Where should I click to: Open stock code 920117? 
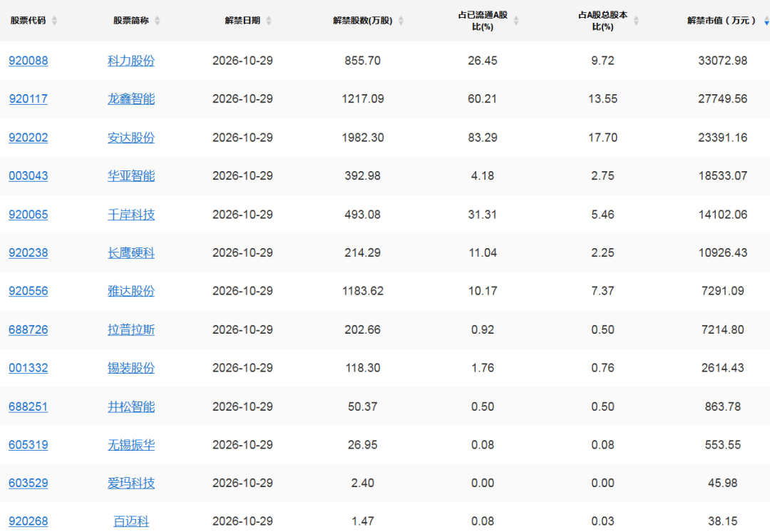[x=29, y=98]
